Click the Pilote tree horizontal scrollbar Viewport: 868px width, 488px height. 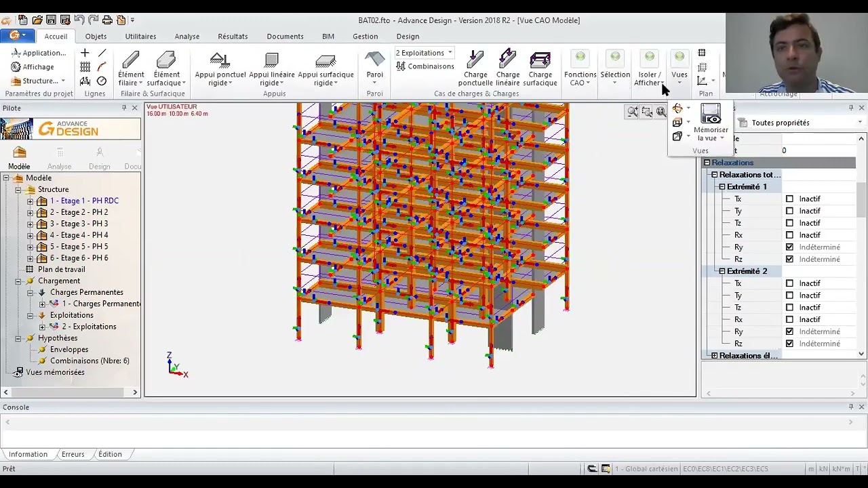pyautogui.click(x=71, y=392)
